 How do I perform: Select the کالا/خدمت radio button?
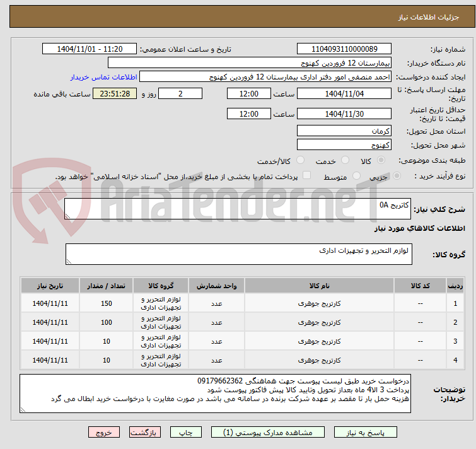pyautogui.click(x=300, y=160)
